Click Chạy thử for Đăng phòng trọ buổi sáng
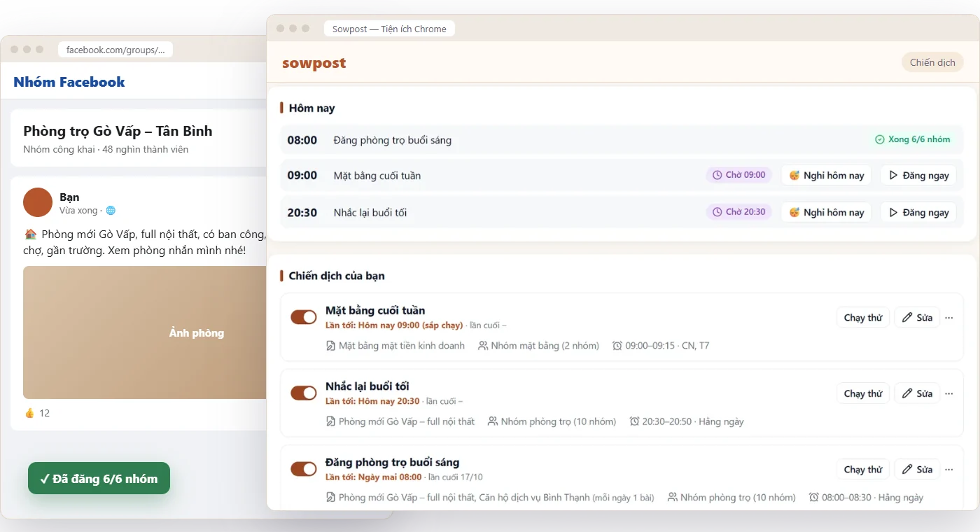Viewport: 980px width, 532px height. (862, 469)
